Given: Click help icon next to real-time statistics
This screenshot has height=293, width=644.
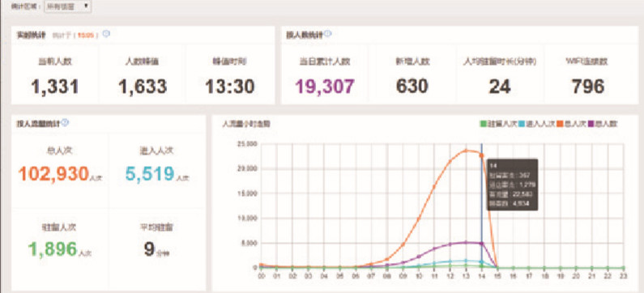Looking at the screenshot, I should tap(106, 34).
